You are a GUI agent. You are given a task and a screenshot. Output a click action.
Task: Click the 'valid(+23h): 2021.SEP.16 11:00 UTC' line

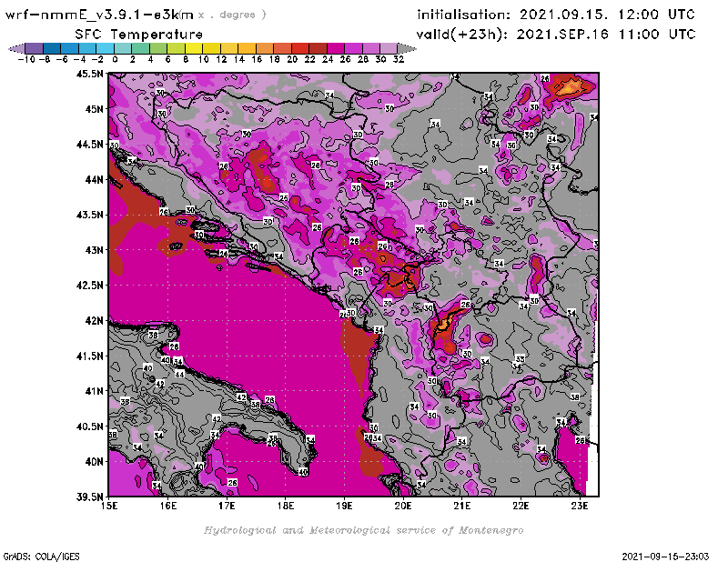pos(556,35)
